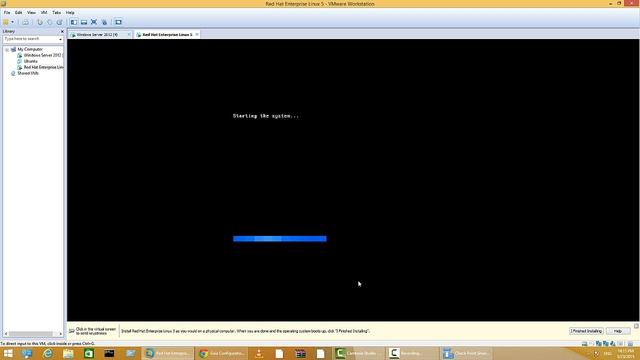Click the taskbar clock and date
The height and width of the screenshot is (360, 640).
[x=625, y=354]
